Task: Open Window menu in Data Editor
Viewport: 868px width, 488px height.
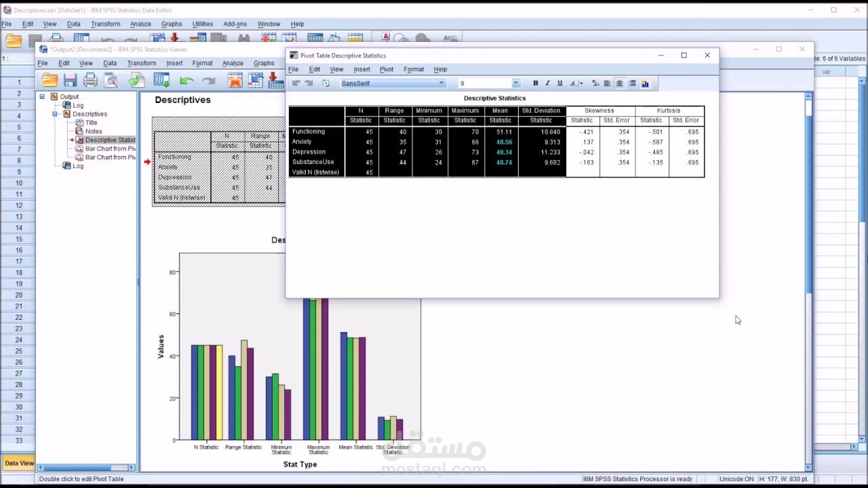Action: [x=269, y=24]
